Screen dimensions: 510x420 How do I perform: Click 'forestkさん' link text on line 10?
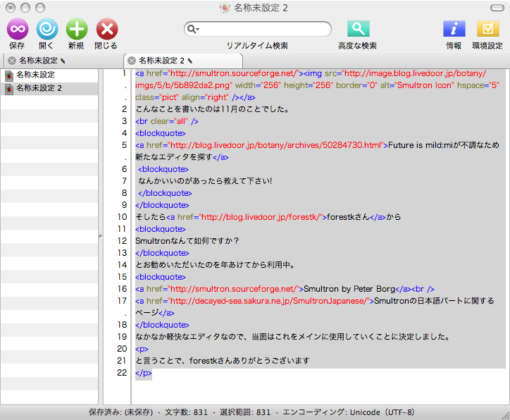pyautogui.click(x=348, y=217)
